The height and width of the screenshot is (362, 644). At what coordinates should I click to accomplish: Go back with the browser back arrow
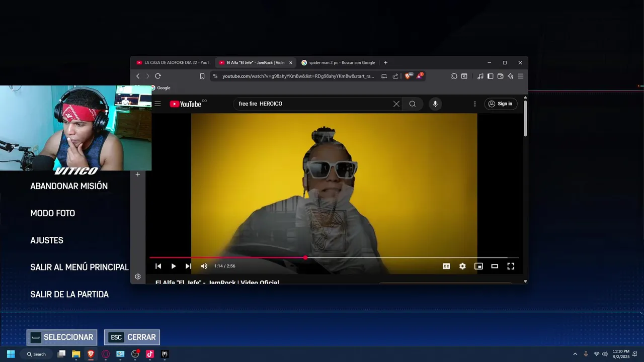(x=138, y=76)
